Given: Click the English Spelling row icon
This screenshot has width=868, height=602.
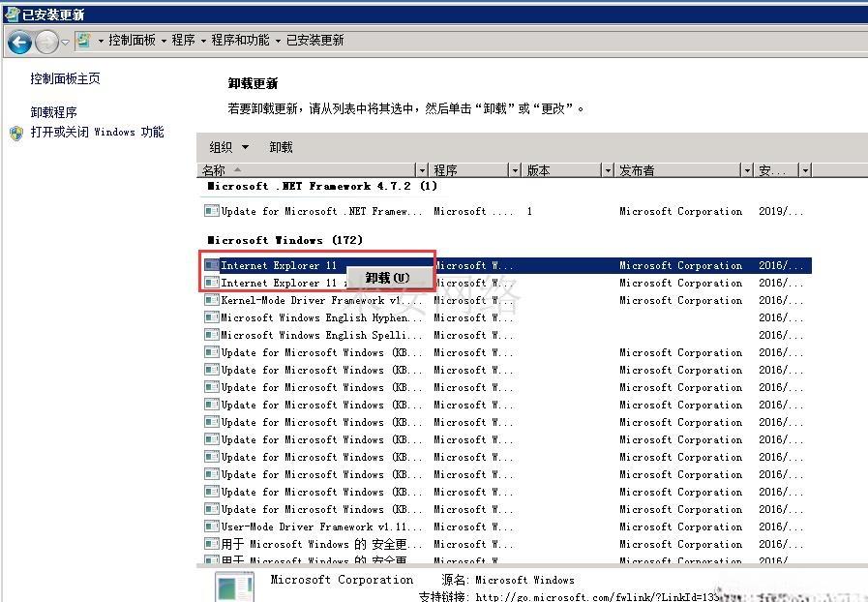Looking at the screenshot, I should pos(211,335).
